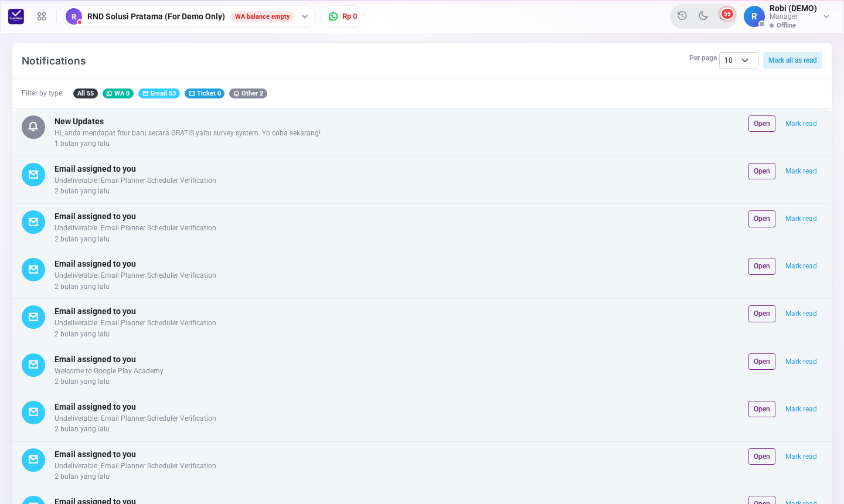Click the survey system announcement message text
This screenshot has height=504, width=844.
pos(188,133)
